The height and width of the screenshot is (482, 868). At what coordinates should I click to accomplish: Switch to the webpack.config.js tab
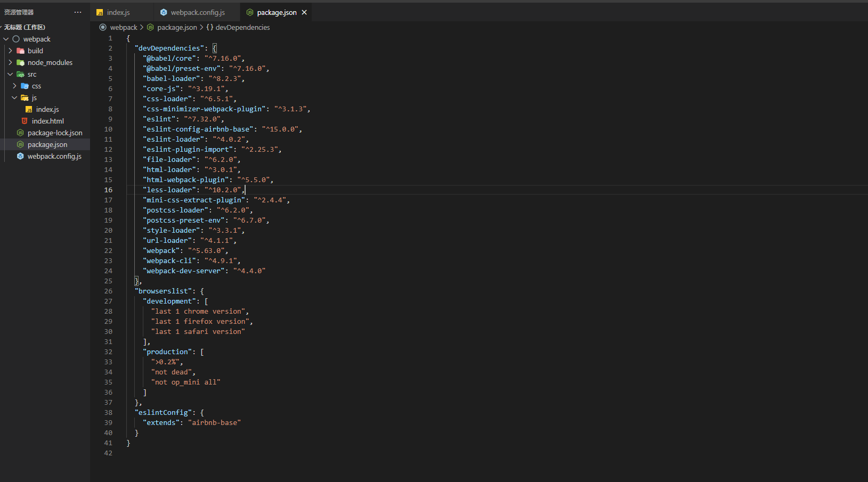click(198, 12)
